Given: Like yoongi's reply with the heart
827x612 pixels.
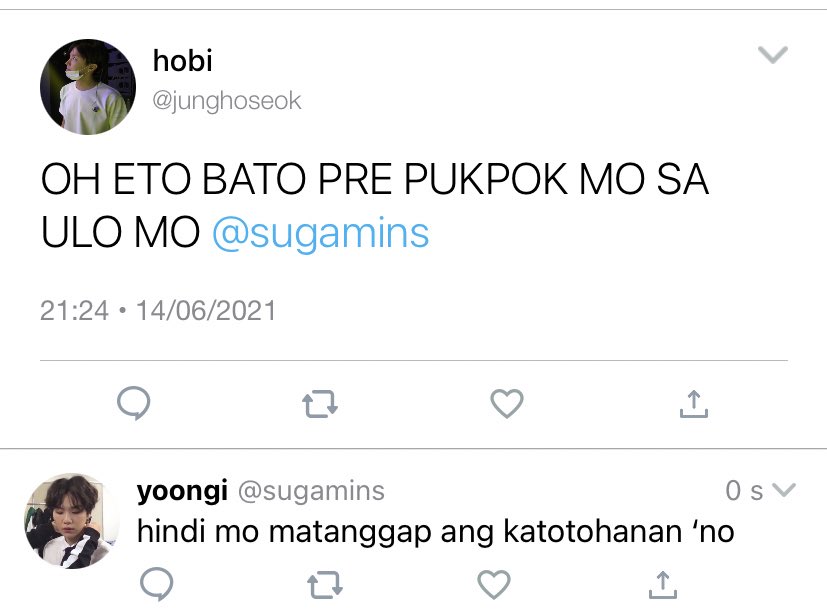Looking at the screenshot, I should tap(494, 584).
